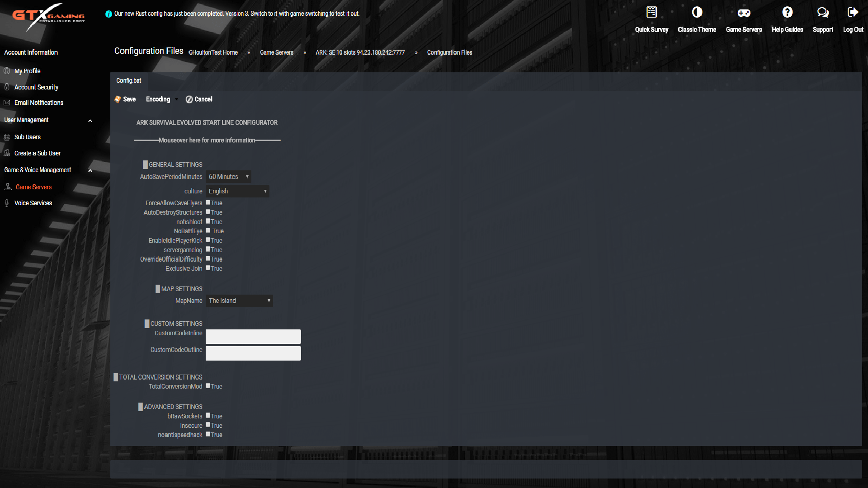
Task: Click My Profile sidebar icon
Action: coord(7,70)
